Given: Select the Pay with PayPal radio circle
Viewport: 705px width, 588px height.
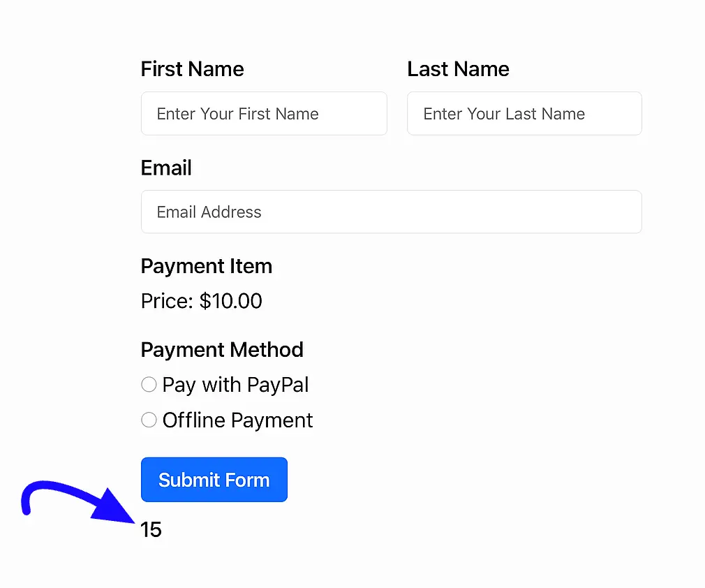Looking at the screenshot, I should pyautogui.click(x=149, y=385).
